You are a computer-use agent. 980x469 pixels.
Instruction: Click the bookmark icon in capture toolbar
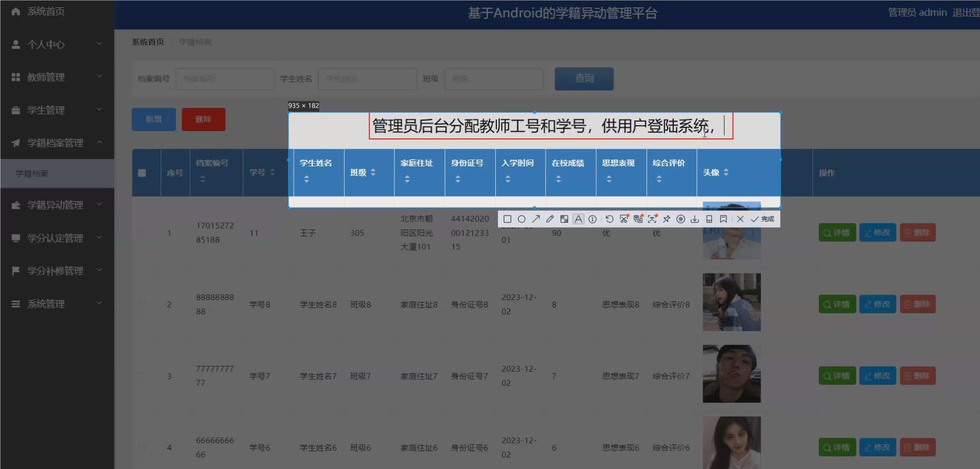point(723,219)
